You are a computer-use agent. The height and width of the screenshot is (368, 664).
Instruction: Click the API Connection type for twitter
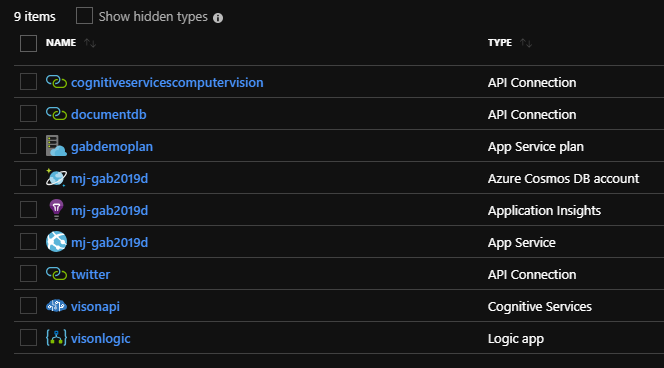pyautogui.click(x=532, y=274)
